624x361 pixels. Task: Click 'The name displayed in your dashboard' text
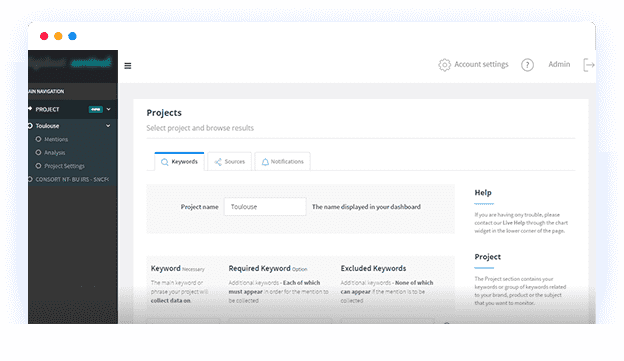coord(366,207)
